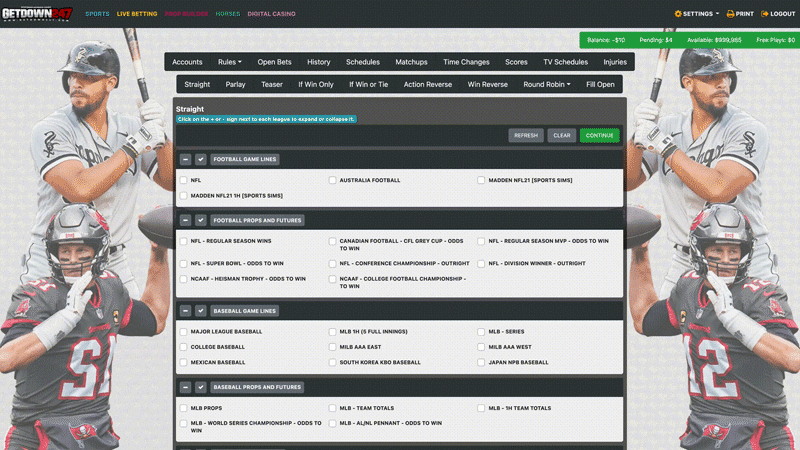800x450 pixels.
Task: Check Mexican Baseball checkbox
Action: click(183, 362)
